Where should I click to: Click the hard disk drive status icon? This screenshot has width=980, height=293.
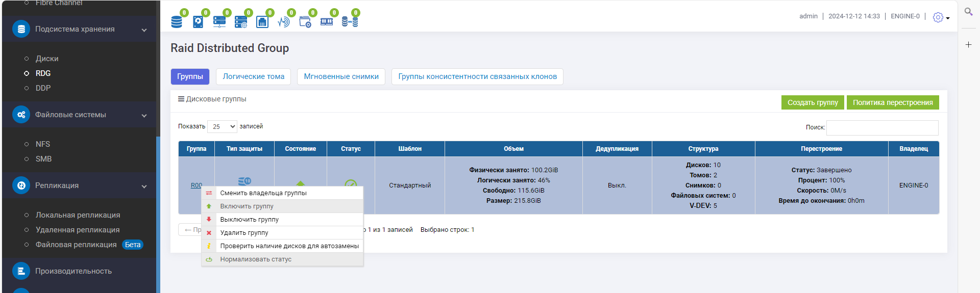coord(198,21)
